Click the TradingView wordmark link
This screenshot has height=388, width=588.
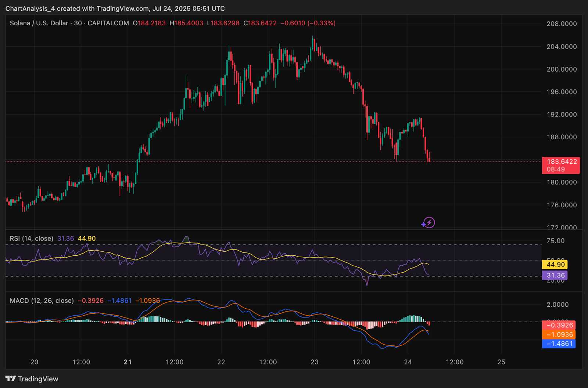[38, 379]
